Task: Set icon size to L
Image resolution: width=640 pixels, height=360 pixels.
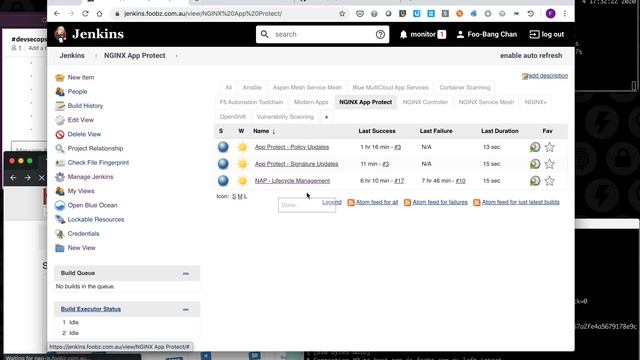Action: 245,196
